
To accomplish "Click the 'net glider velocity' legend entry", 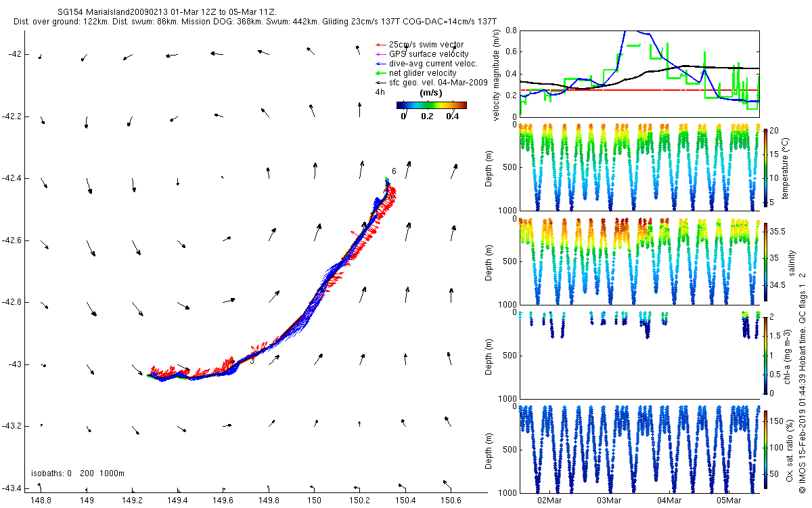I will 423,72.
